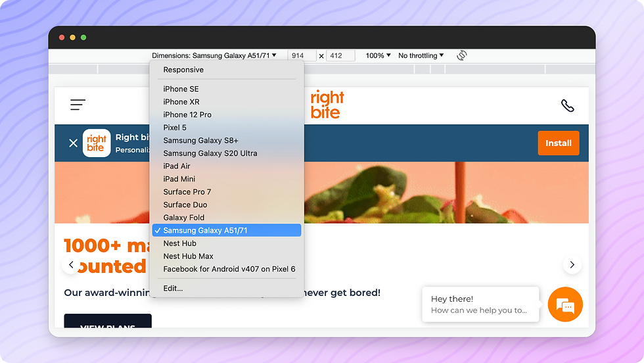Screen dimensions: 644x363
Task: Open the No throttling dropdown
Action: (x=421, y=55)
